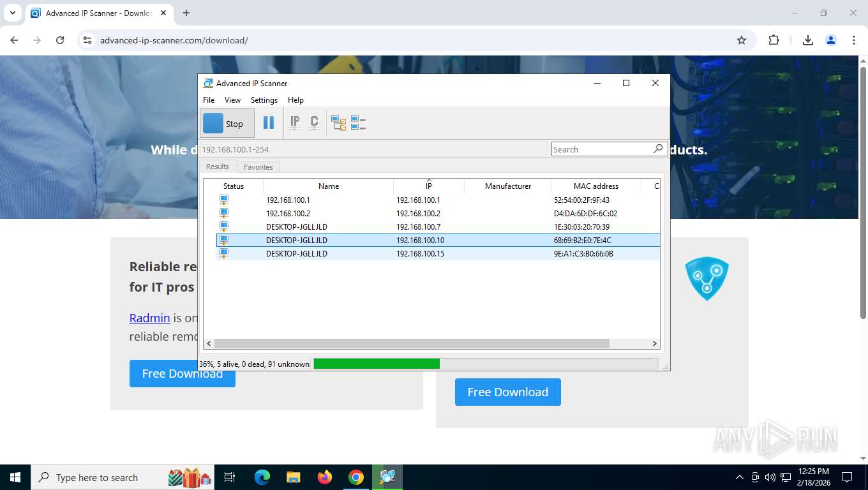This screenshot has width=868, height=490.
Task: Open Windows Start menu
Action: click(x=15, y=477)
